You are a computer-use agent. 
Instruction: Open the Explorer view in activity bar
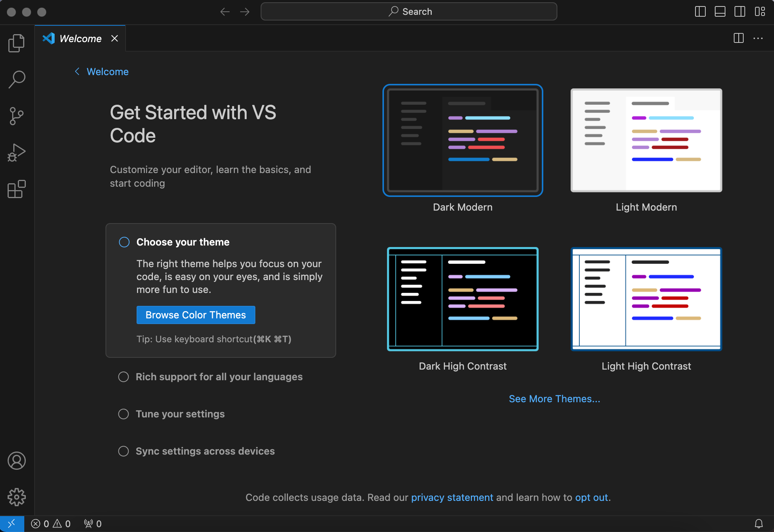[x=16, y=43]
